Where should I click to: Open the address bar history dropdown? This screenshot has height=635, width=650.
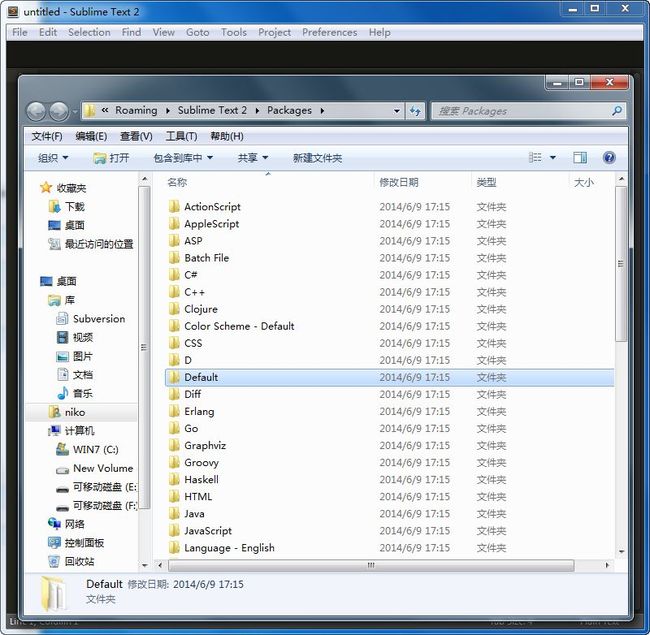(397, 111)
